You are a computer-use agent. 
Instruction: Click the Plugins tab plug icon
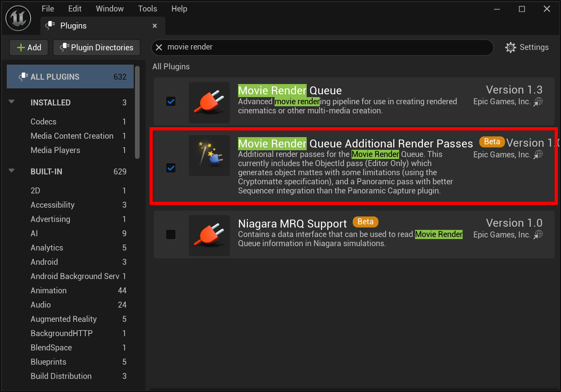click(x=50, y=26)
